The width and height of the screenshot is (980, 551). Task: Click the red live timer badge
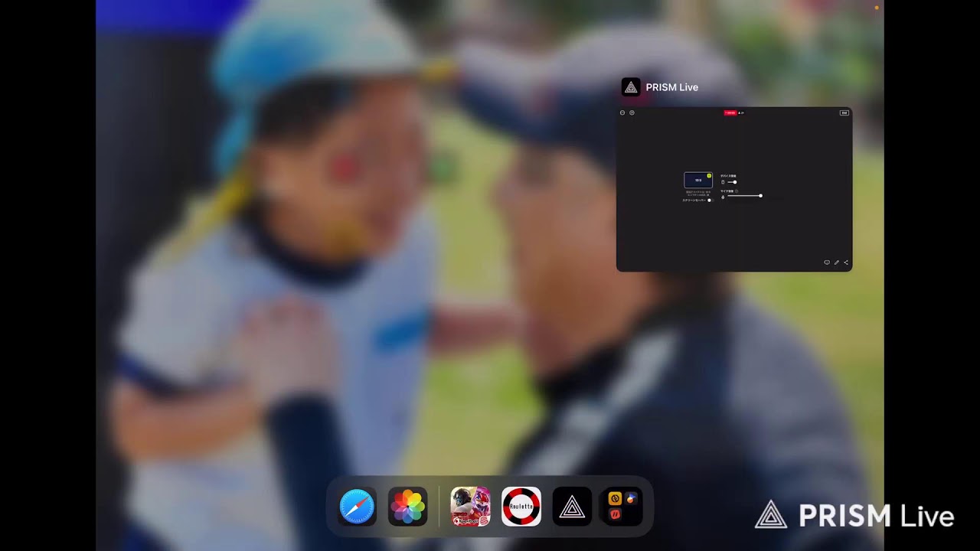[x=730, y=112]
